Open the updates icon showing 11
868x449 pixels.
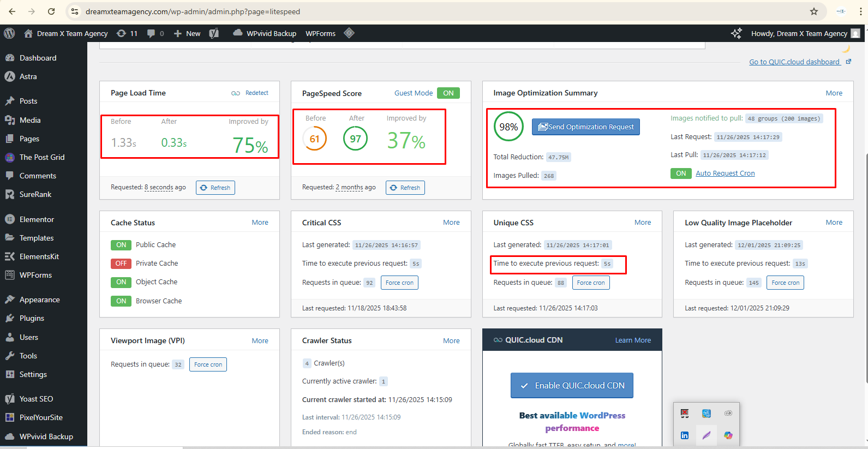coord(127,33)
